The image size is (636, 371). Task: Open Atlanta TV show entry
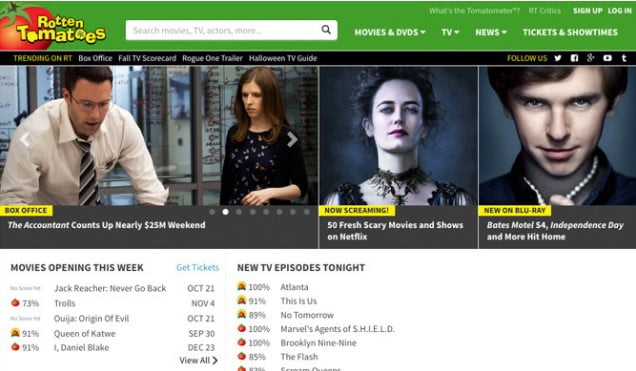point(294,287)
